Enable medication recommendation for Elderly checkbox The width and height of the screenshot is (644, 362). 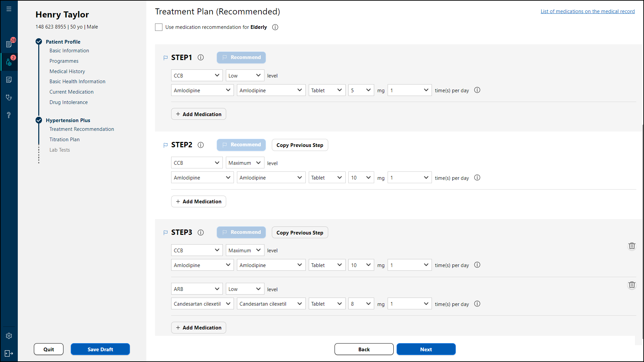(x=159, y=27)
